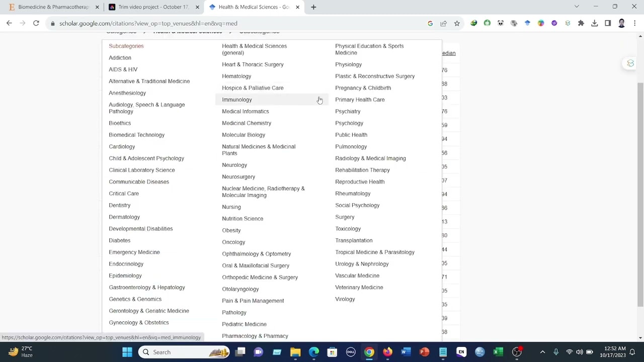Close the Trim video project tab
Screen dimensions: 644x362
click(x=197, y=7)
